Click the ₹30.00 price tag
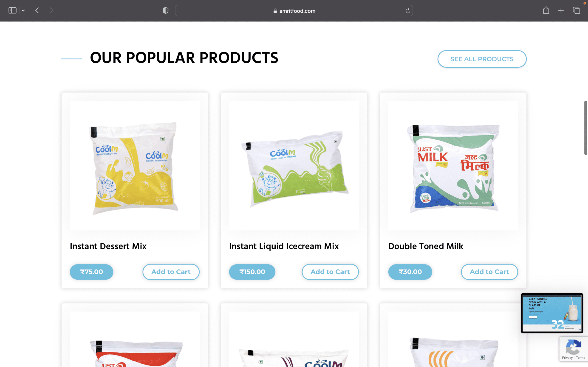Viewport: 588px width, 367px height. point(410,272)
